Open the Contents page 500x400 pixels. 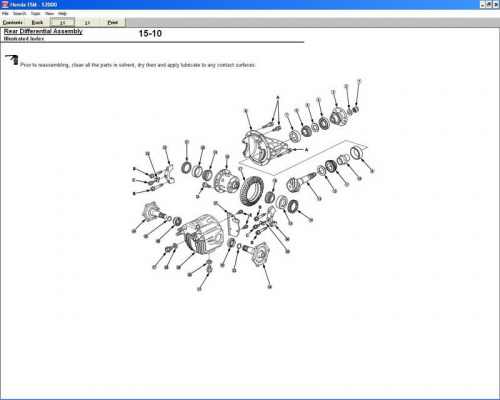(x=13, y=22)
